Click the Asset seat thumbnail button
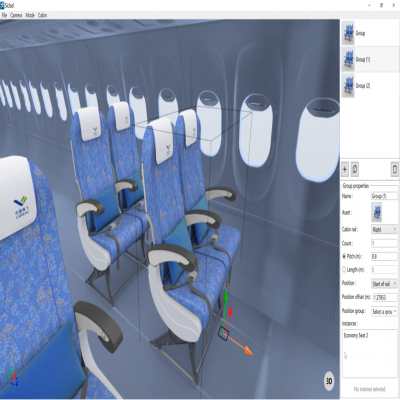Screen dimensions: 400x400 coord(377,212)
